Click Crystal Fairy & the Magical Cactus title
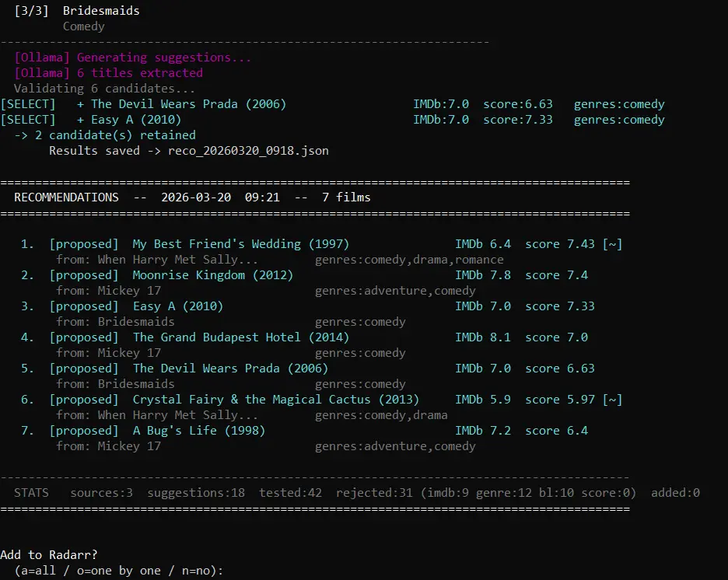This screenshot has width=728, height=580. pos(275,400)
